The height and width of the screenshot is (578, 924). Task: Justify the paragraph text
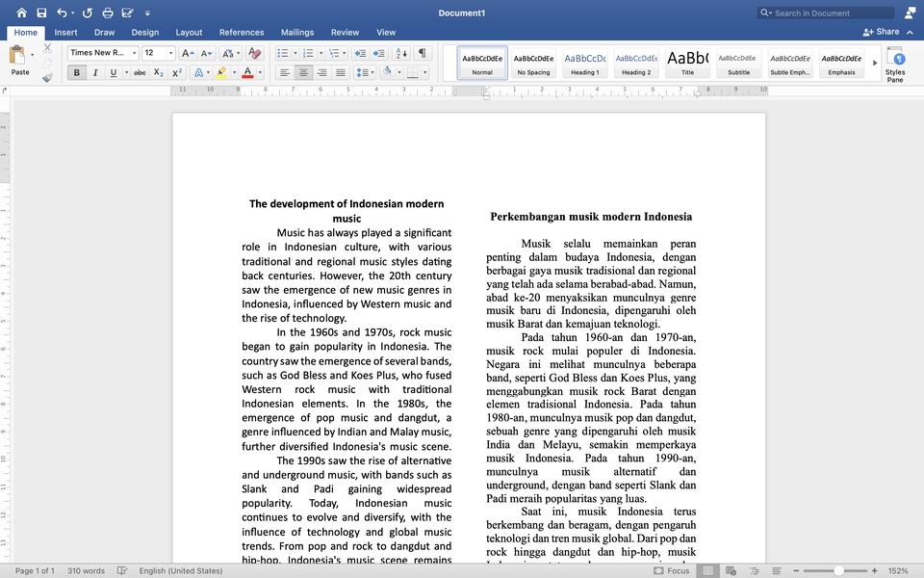click(x=341, y=72)
